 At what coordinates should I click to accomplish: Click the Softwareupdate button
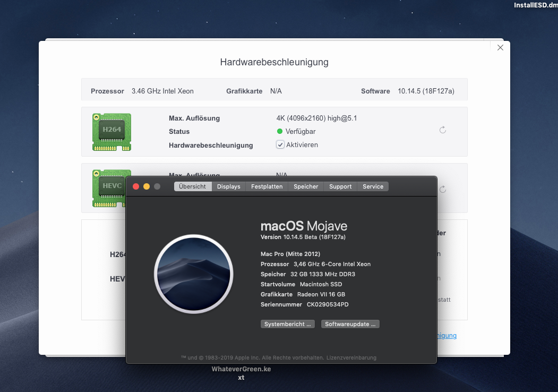tap(350, 324)
